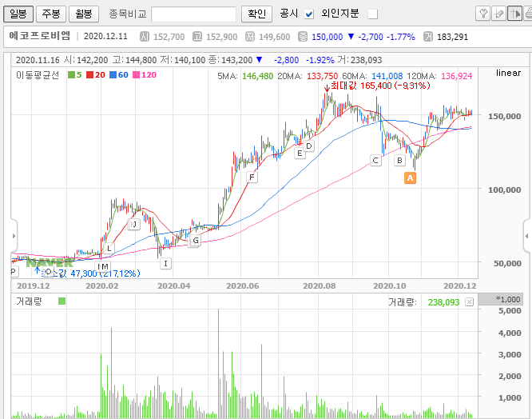Click disclosure marker G
The image size is (532, 419).
point(196,241)
